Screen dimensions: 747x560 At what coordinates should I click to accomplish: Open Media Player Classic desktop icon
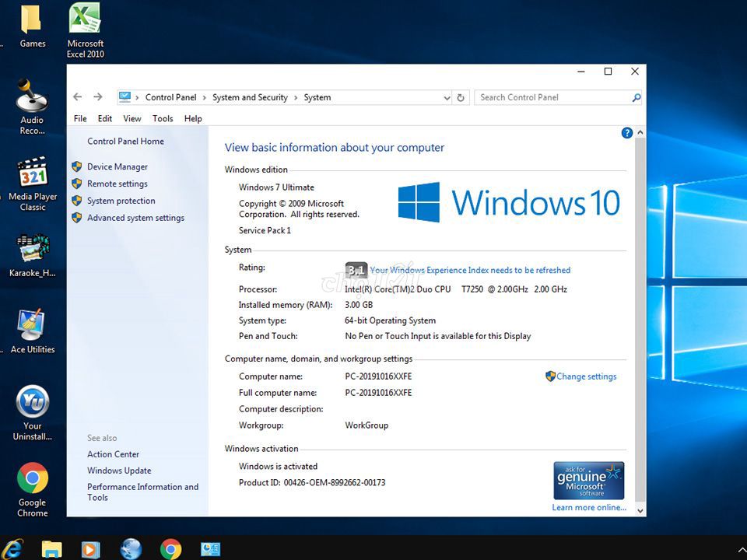33,184
